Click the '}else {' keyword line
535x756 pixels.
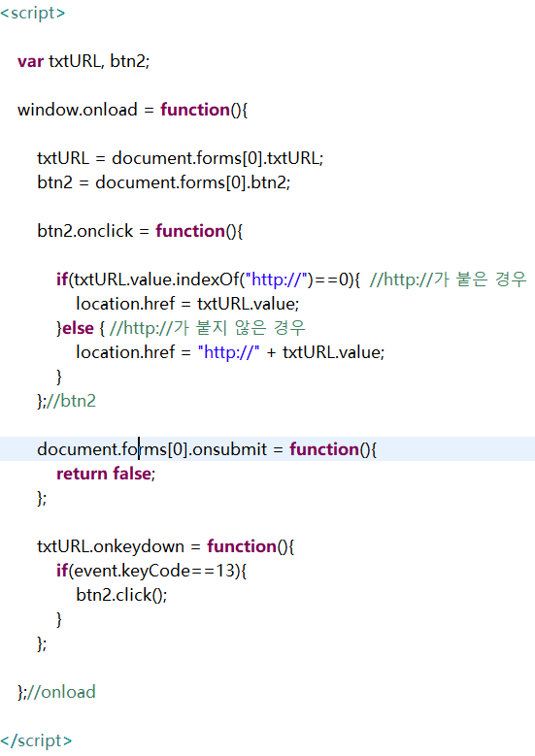81,328
